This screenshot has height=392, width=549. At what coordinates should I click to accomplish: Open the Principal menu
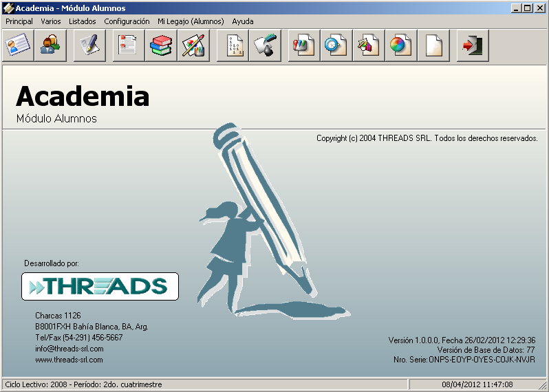click(19, 21)
